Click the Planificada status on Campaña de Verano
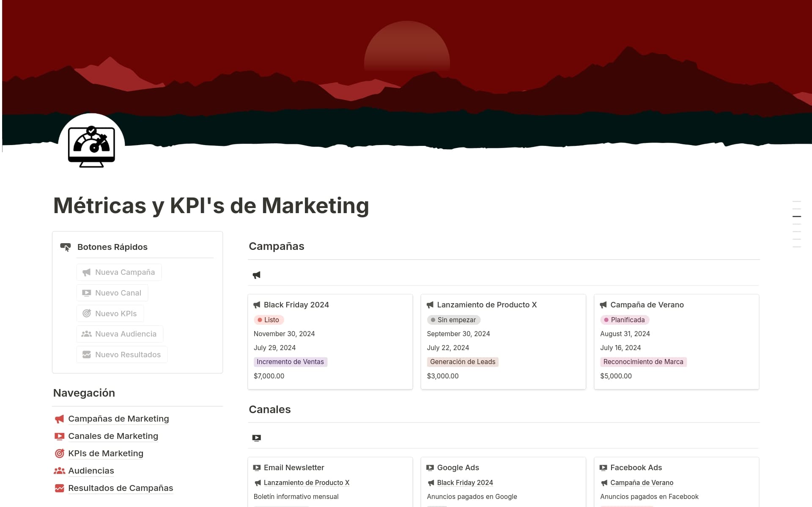This screenshot has width=812, height=507. [x=625, y=320]
